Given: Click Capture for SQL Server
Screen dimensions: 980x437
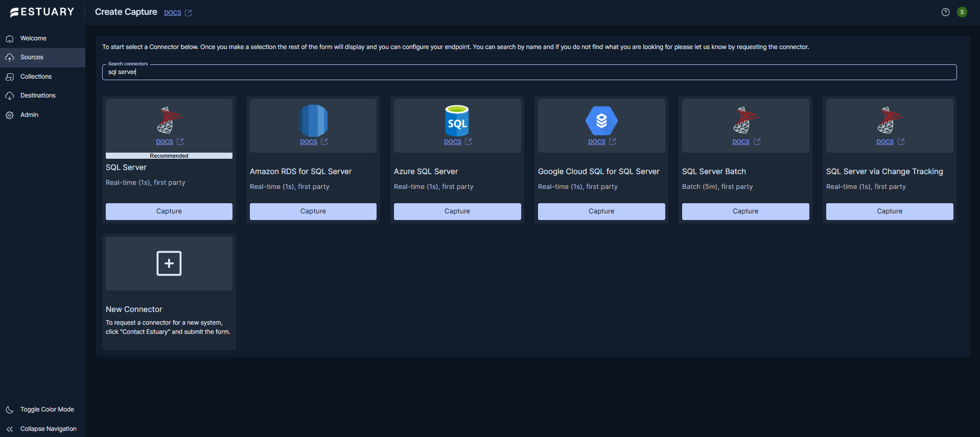Looking at the screenshot, I should 169,211.
